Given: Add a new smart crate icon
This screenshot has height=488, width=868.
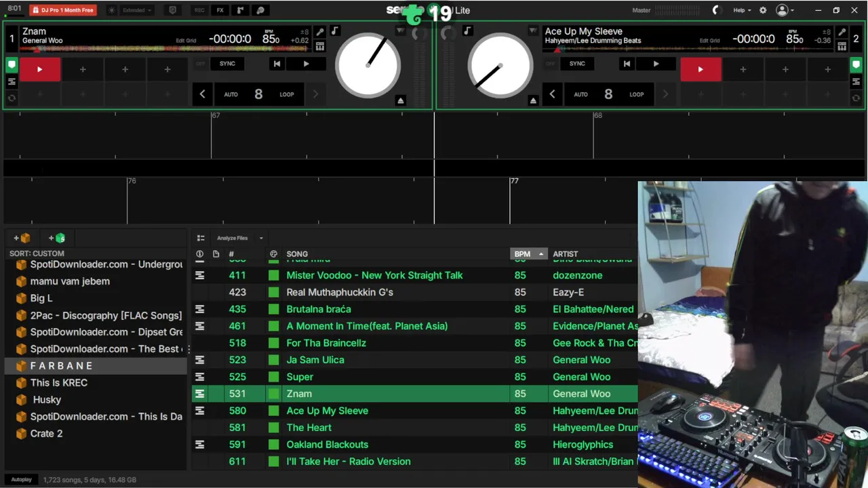Looking at the screenshot, I should pyautogui.click(x=57, y=238).
